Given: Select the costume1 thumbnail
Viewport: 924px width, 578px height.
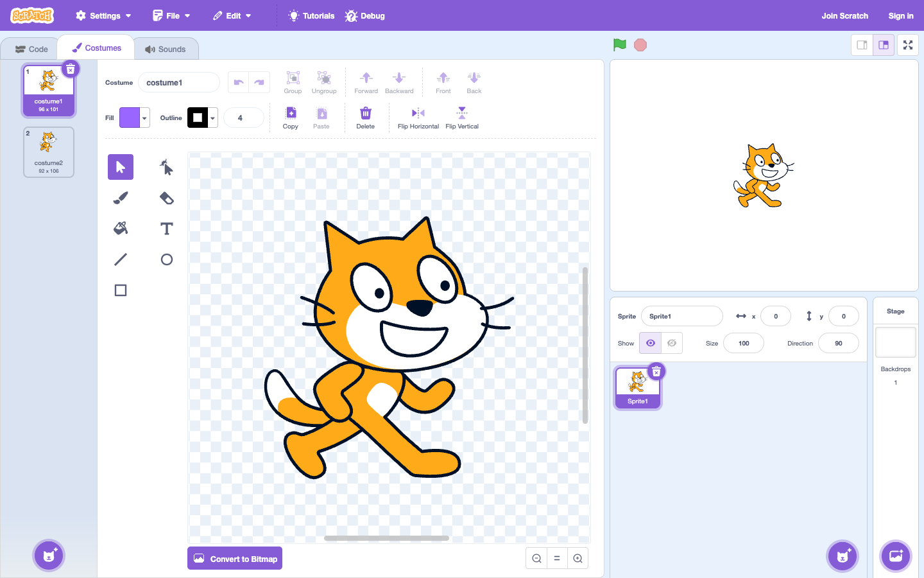Looking at the screenshot, I should (49, 90).
